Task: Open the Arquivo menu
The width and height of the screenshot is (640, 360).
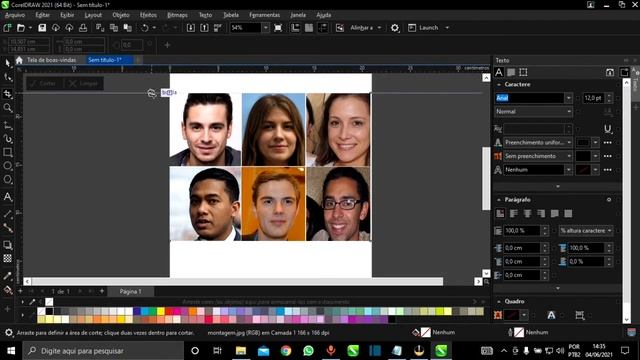Action: tap(15, 15)
